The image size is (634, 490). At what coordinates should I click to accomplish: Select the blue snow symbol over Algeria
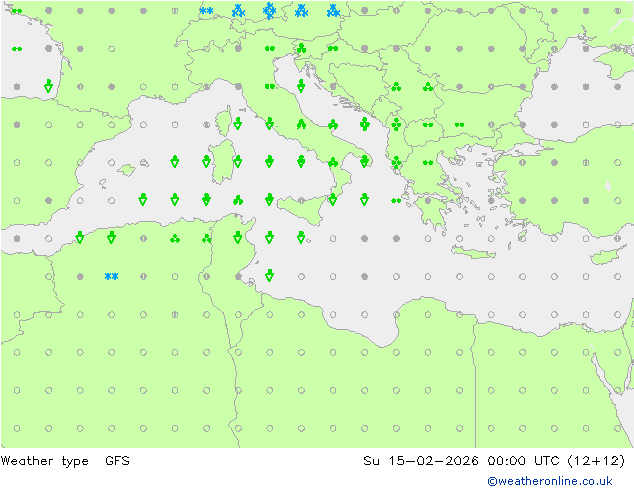[x=112, y=277]
